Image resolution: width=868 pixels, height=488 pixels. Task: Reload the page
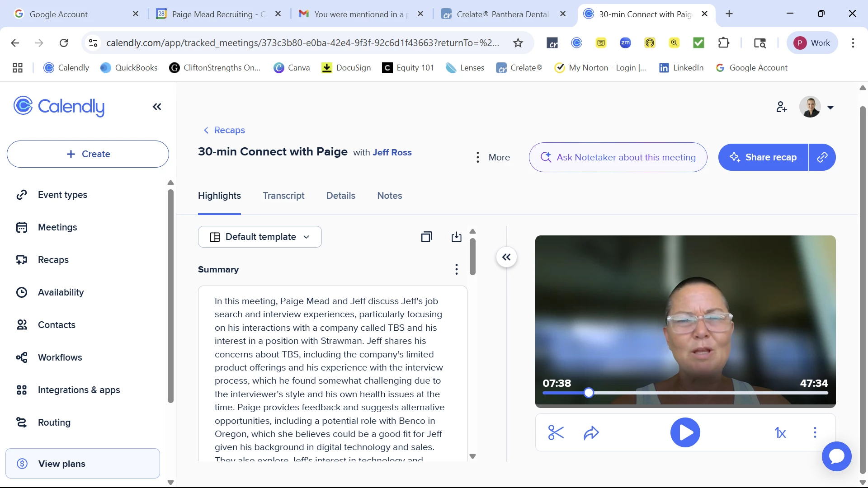(64, 43)
